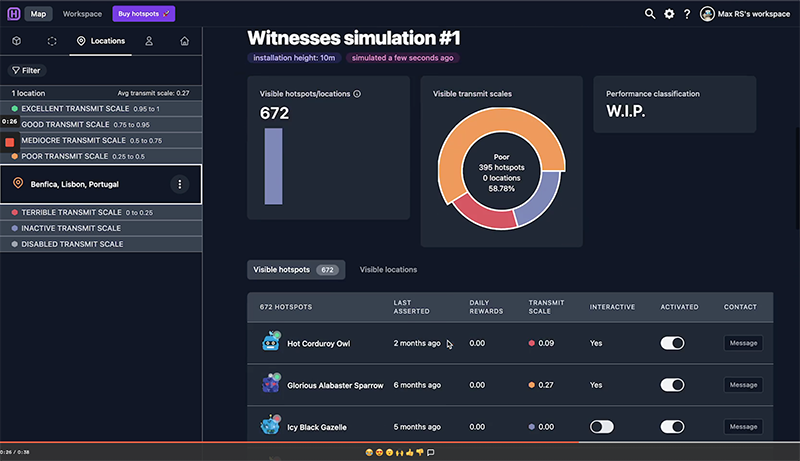React with the thumbs down emoji
800x461 pixels.
420,452
